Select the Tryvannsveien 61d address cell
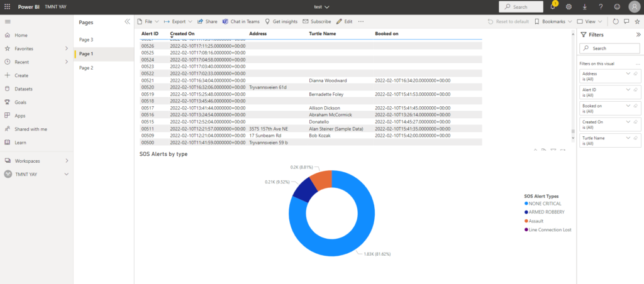Image resolution: width=644 pixels, height=284 pixels. tap(268, 87)
